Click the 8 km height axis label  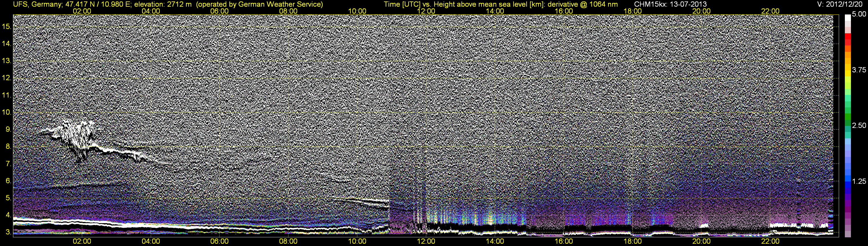[x=8, y=147]
